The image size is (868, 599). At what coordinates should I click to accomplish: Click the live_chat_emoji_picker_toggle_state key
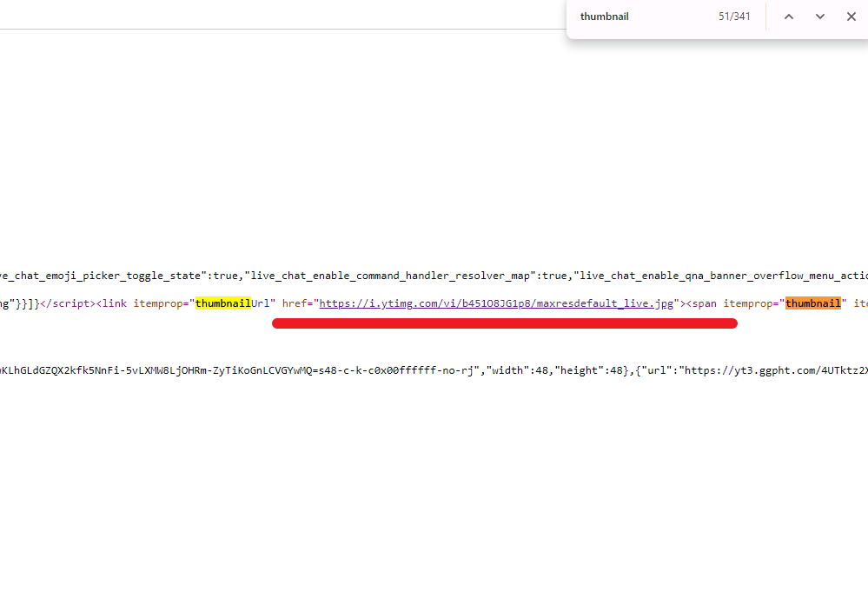(103, 276)
